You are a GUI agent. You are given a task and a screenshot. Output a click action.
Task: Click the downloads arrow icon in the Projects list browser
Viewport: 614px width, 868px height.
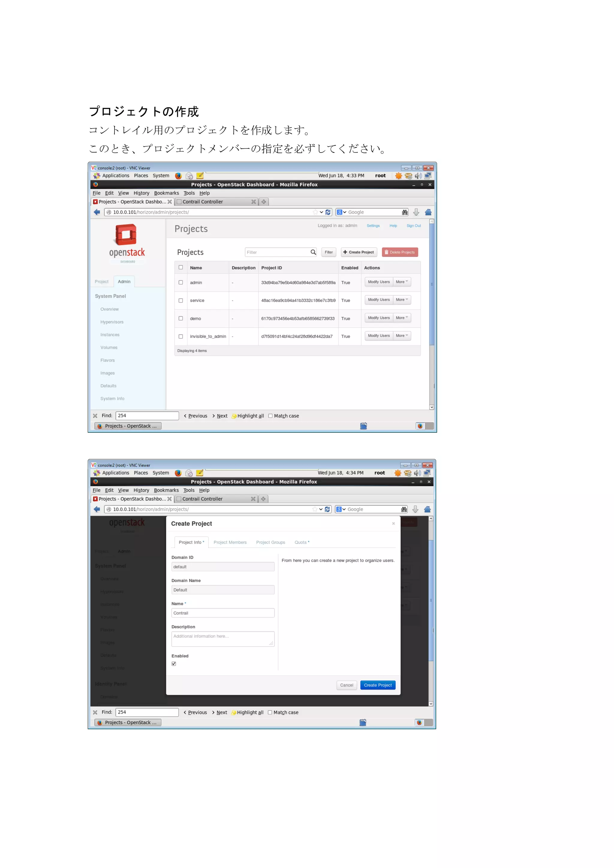416,212
